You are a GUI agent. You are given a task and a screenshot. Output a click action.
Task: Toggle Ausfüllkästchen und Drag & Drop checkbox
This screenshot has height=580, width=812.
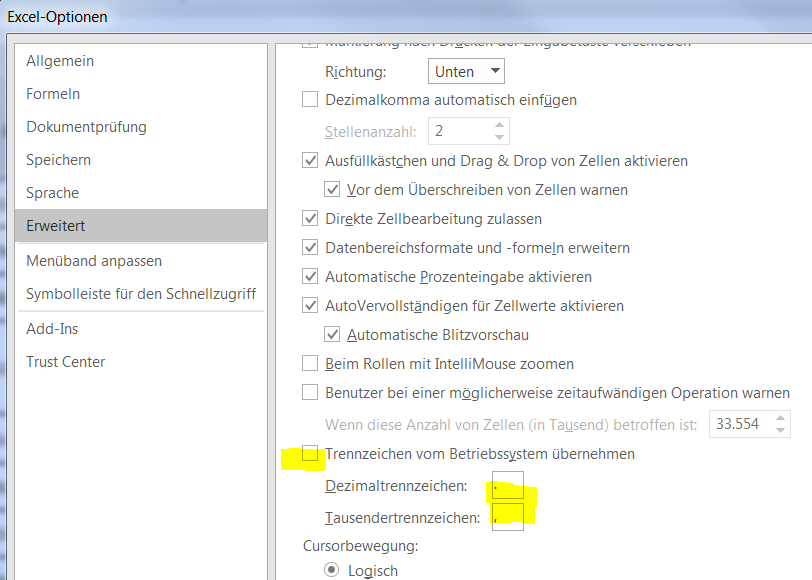pos(310,160)
